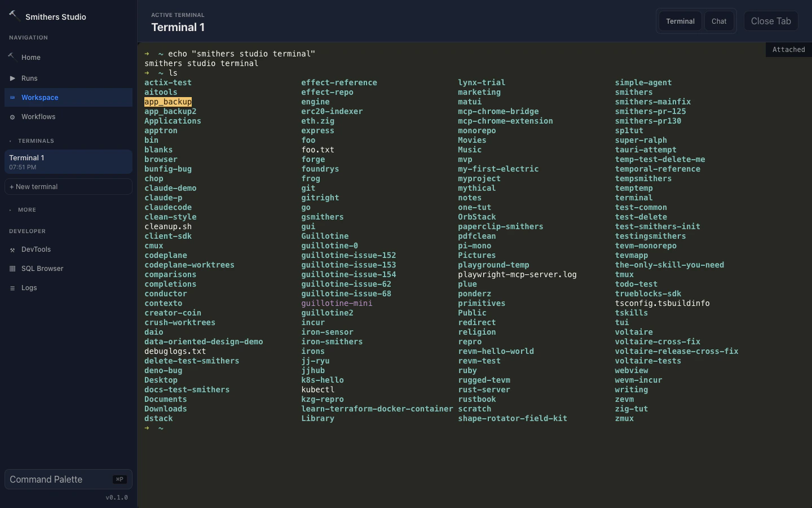Click the mcp-chrome-extension directory

click(505, 121)
